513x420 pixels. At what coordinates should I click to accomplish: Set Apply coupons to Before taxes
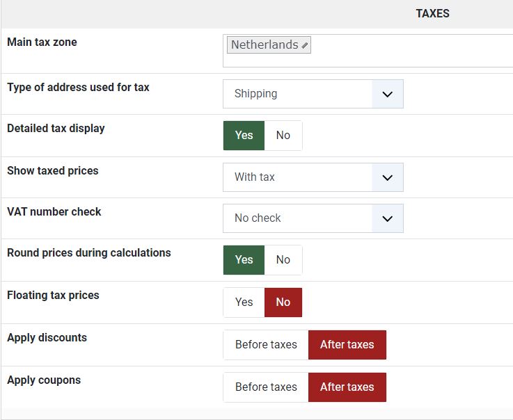pyautogui.click(x=266, y=387)
